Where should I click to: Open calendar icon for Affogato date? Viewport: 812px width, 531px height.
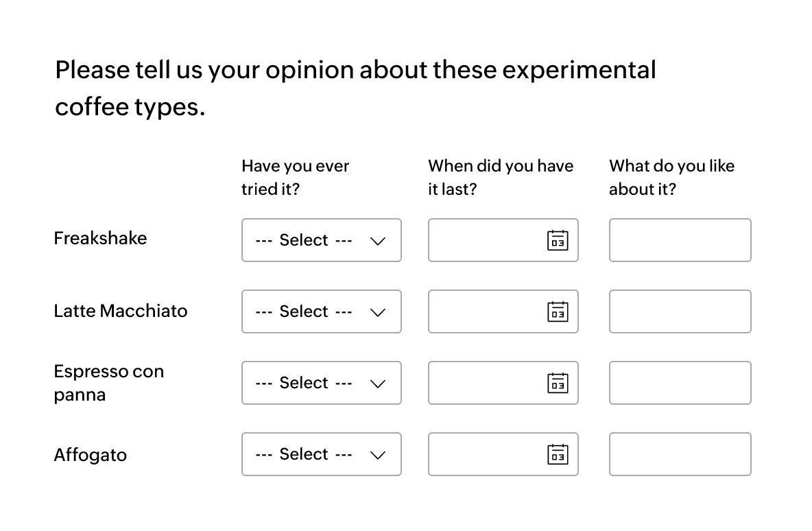[558, 454]
